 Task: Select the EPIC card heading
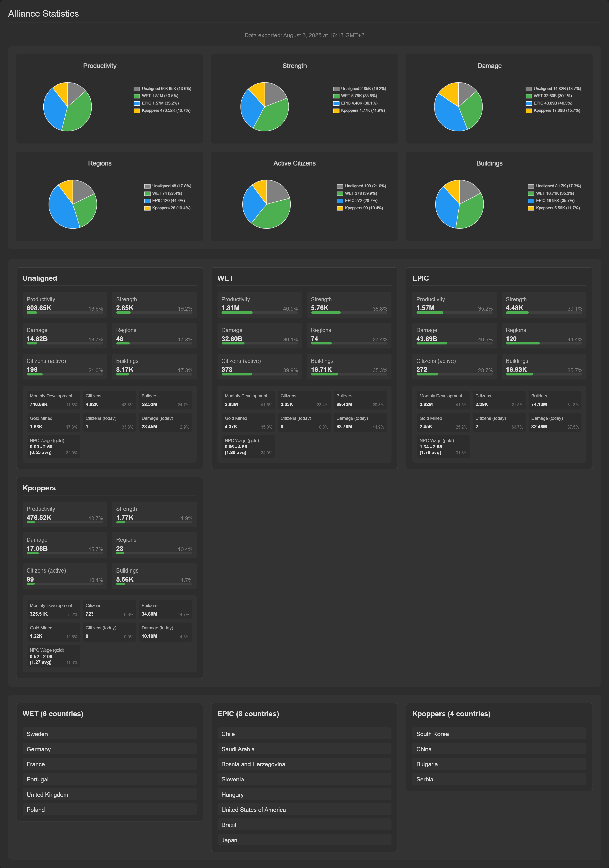(x=420, y=278)
